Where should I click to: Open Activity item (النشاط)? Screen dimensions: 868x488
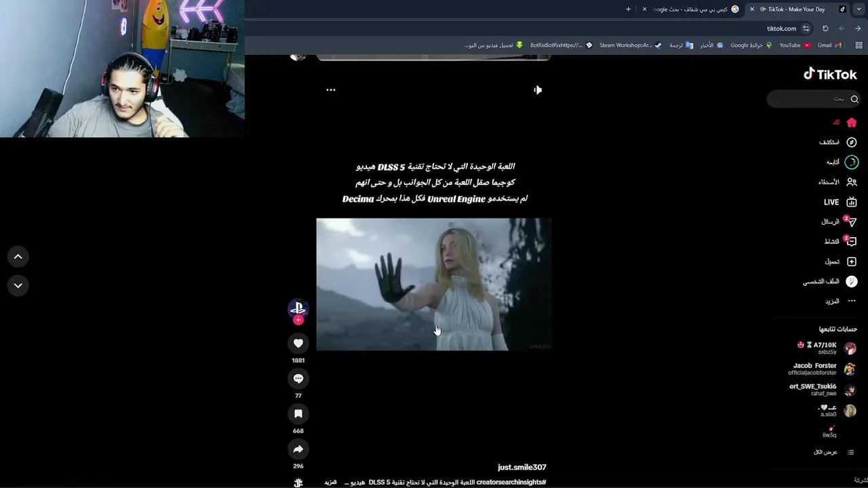point(840,241)
